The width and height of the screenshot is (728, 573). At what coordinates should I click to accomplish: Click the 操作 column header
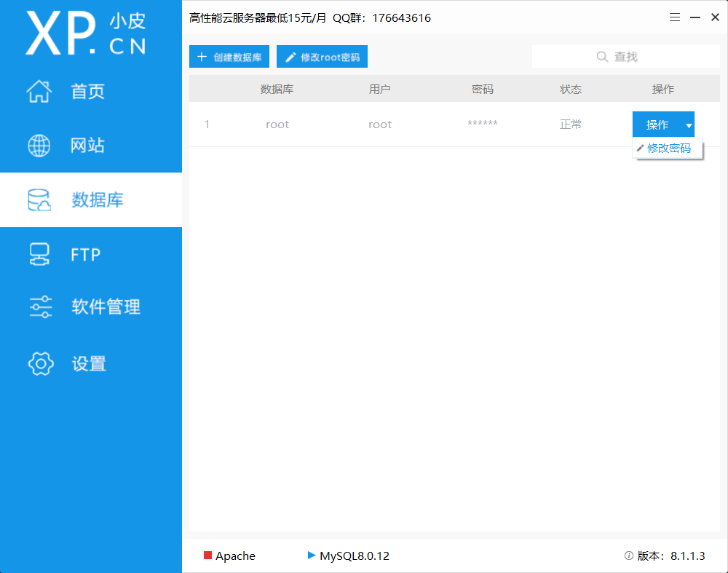663,89
